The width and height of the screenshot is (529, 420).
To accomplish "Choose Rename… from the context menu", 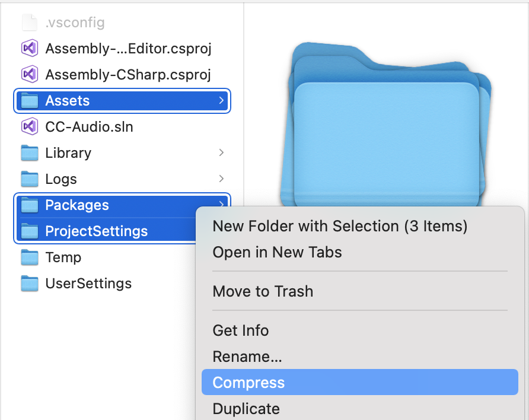I will point(247,357).
